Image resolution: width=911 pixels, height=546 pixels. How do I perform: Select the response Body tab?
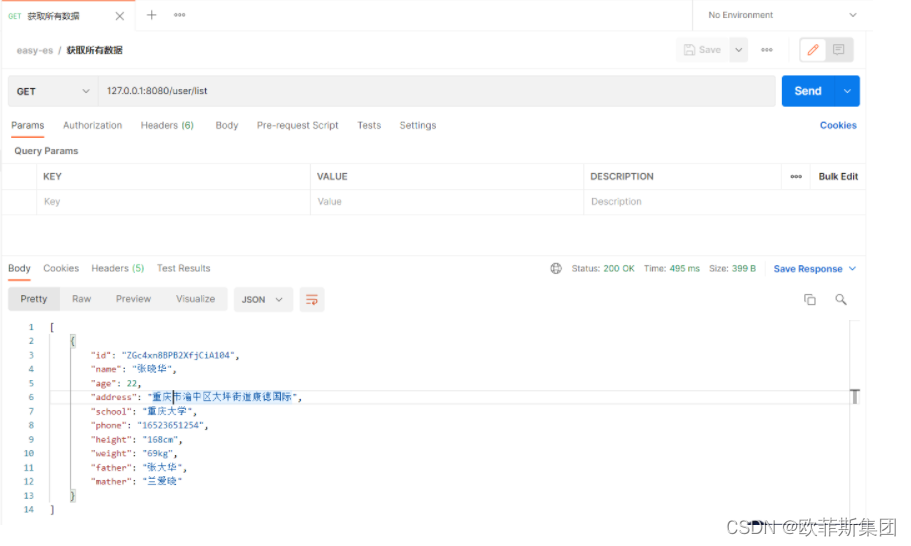[19, 268]
